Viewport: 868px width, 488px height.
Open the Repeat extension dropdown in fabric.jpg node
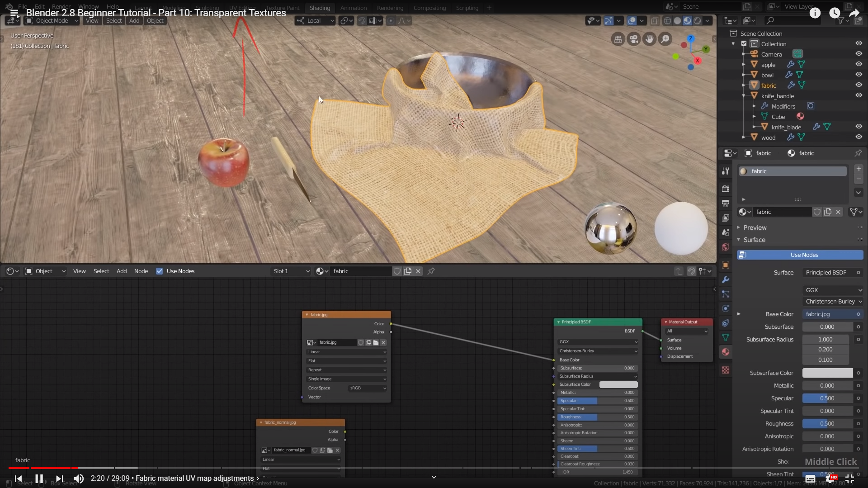[x=346, y=370]
